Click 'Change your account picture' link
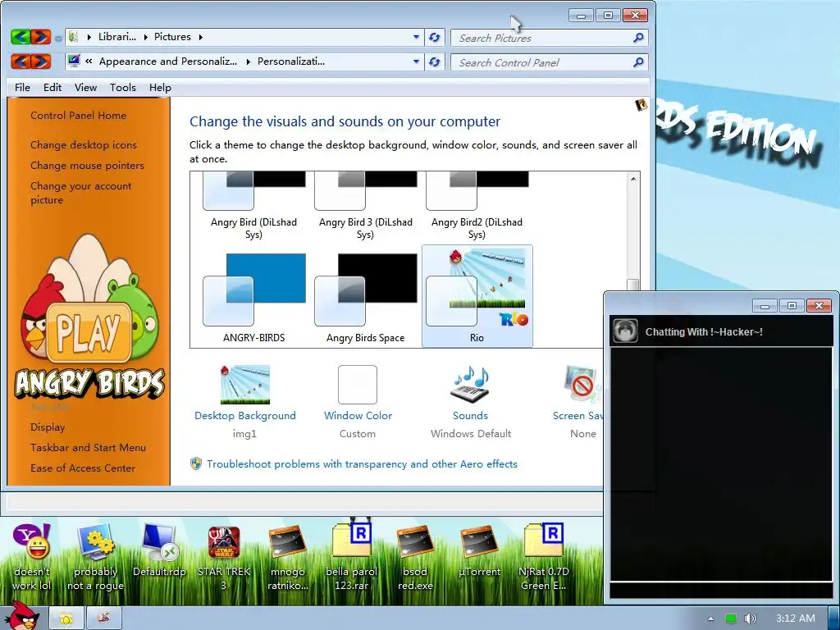Viewport: 840px width, 630px height. (81, 193)
